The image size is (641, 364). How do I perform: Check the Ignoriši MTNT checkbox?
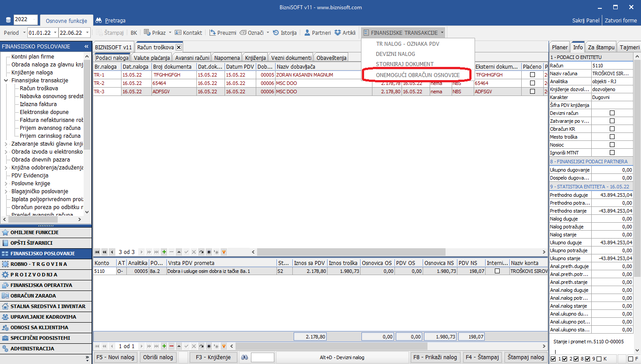coord(612,153)
